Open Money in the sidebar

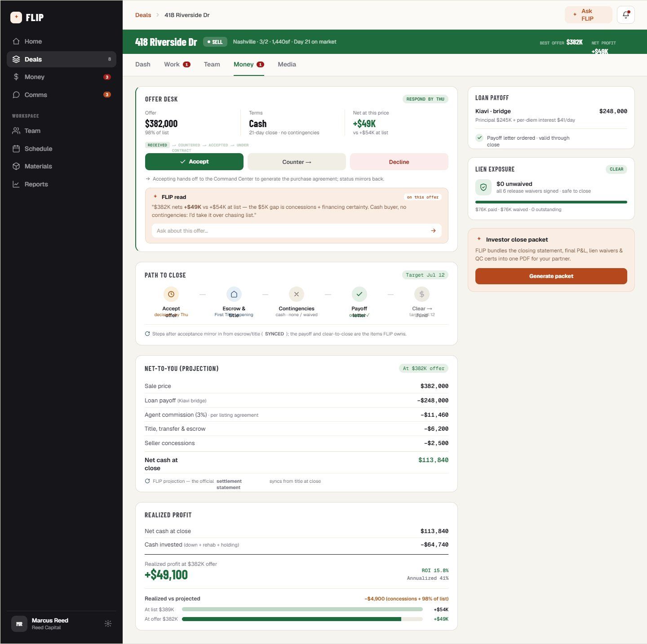pos(62,77)
